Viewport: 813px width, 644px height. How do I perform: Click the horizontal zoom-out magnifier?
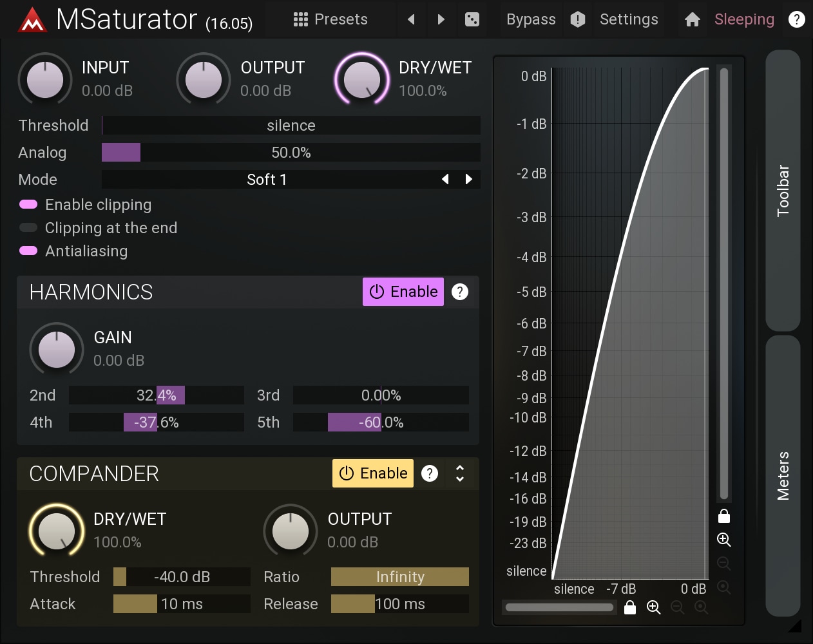pyautogui.click(x=678, y=607)
